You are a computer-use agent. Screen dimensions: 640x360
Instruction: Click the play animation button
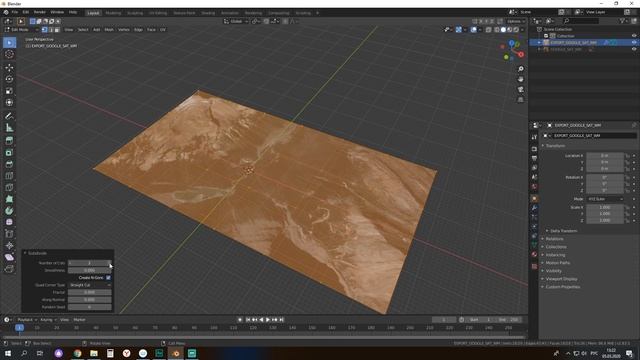[268, 320]
